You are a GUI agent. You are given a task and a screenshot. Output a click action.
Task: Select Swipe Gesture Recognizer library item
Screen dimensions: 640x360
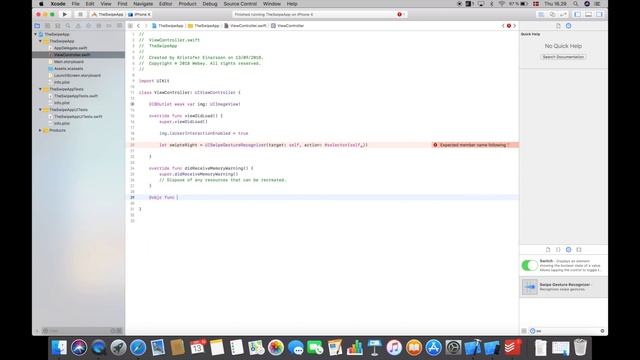coord(563,287)
